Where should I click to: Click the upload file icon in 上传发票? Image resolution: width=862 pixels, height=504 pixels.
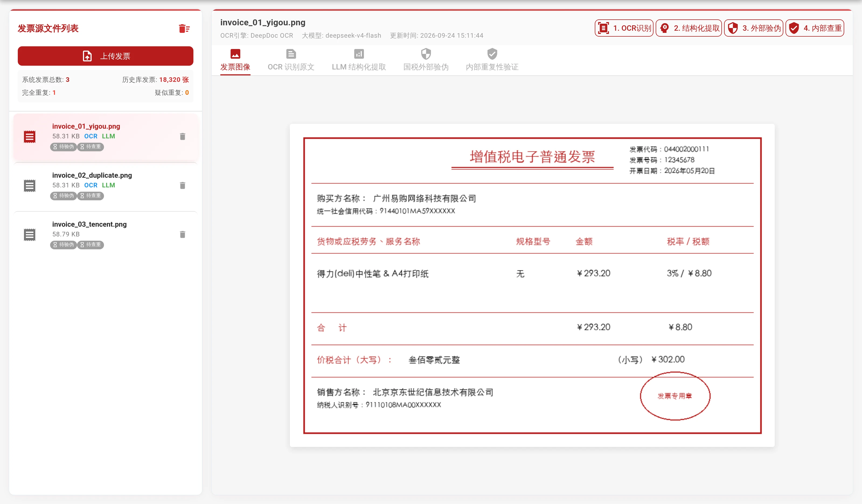tap(87, 56)
